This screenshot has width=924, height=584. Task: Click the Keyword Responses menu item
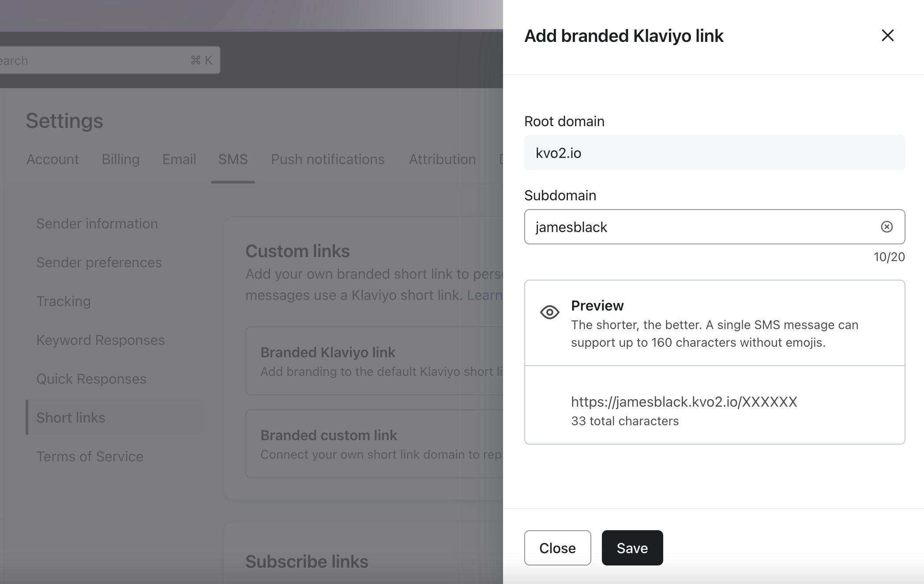pos(100,340)
